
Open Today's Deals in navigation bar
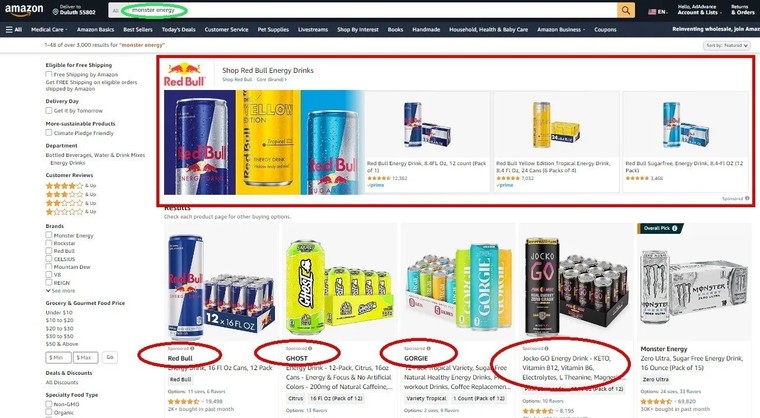pyautogui.click(x=178, y=30)
